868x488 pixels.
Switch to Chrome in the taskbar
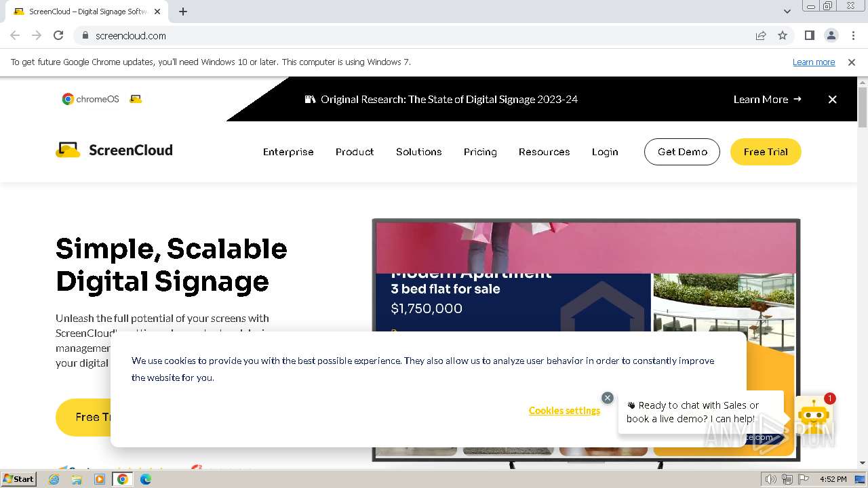(x=123, y=479)
